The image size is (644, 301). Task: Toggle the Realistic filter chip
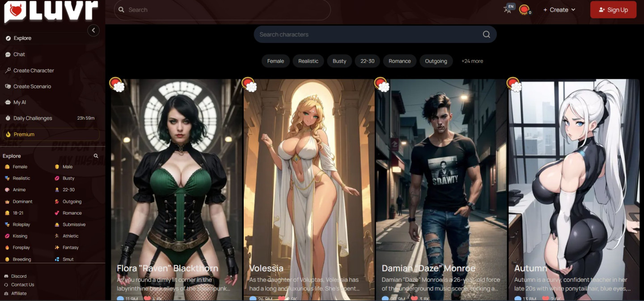[308, 61]
